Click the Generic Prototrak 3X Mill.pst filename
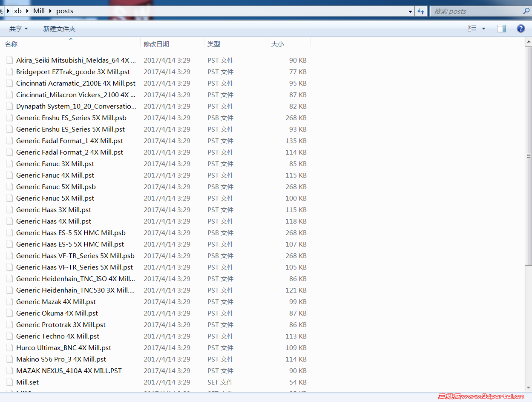 [x=61, y=324]
